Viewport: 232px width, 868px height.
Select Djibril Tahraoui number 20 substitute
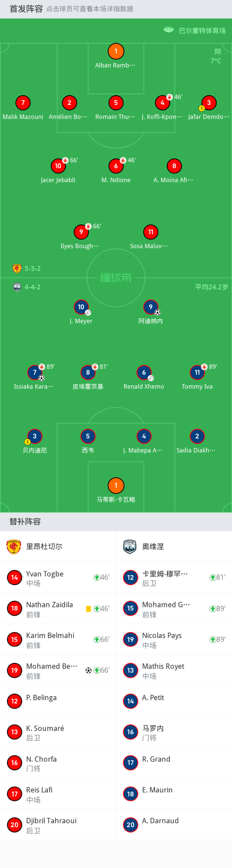tap(58, 825)
